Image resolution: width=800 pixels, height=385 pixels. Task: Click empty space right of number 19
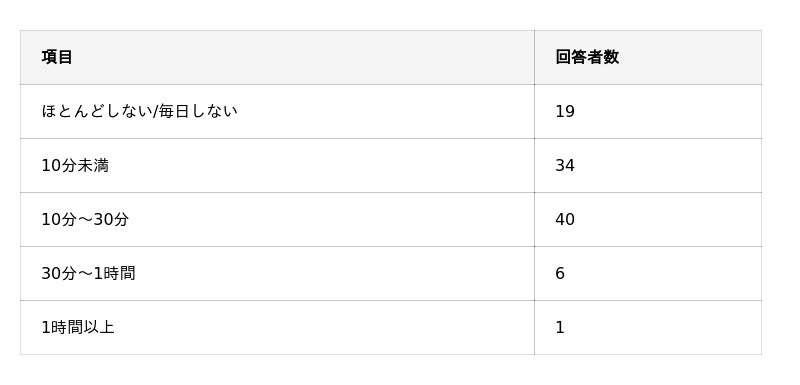coord(668,111)
